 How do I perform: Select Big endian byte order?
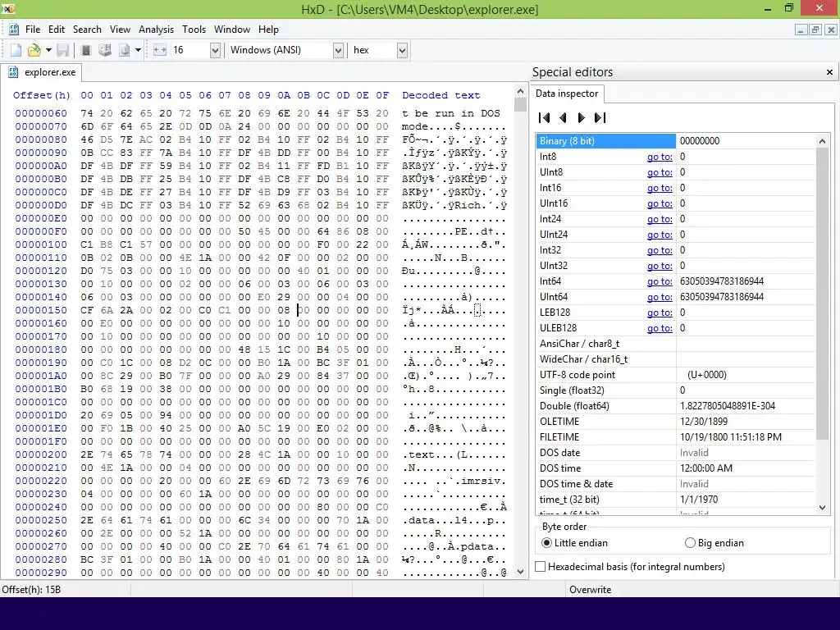click(714, 543)
